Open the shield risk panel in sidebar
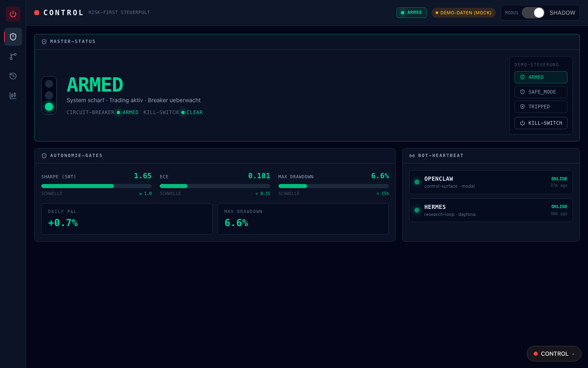This screenshot has width=588, height=368. 13,37
